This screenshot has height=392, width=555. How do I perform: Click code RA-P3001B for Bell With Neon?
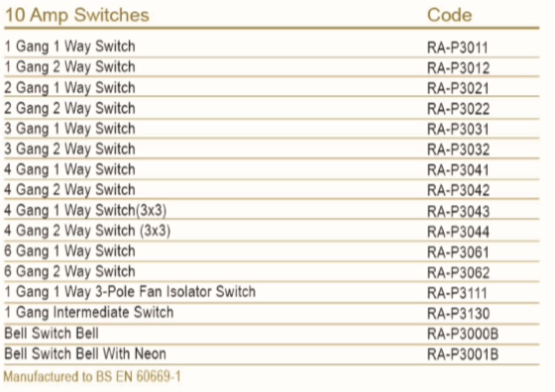(463, 354)
